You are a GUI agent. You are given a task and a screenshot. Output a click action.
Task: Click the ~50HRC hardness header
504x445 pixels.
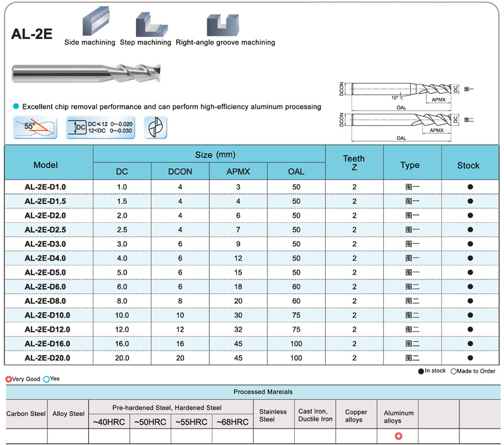[x=150, y=422]
